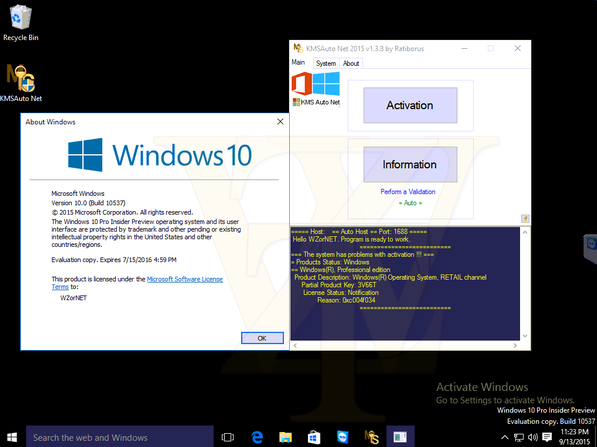Viewport: 597px width, 447px height.
Task: Open the Start menu
Action: 12,437
